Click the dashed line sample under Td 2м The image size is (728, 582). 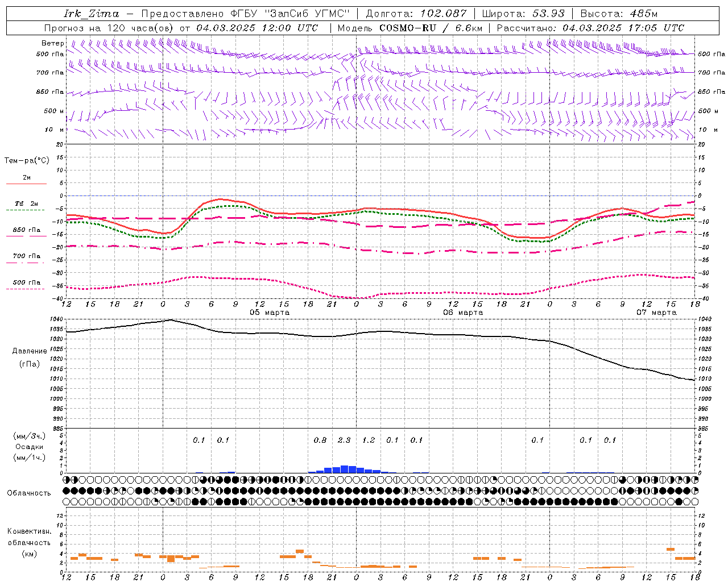[26, 210]
